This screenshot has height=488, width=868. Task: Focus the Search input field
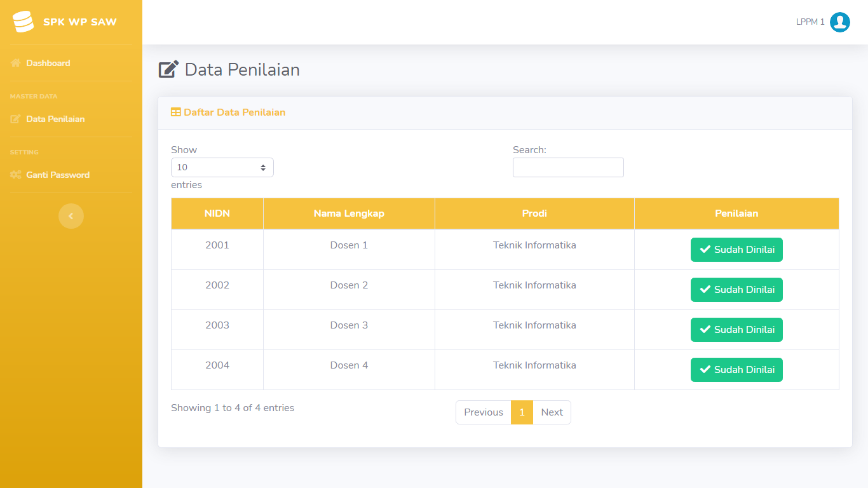(x=568, y=168)
